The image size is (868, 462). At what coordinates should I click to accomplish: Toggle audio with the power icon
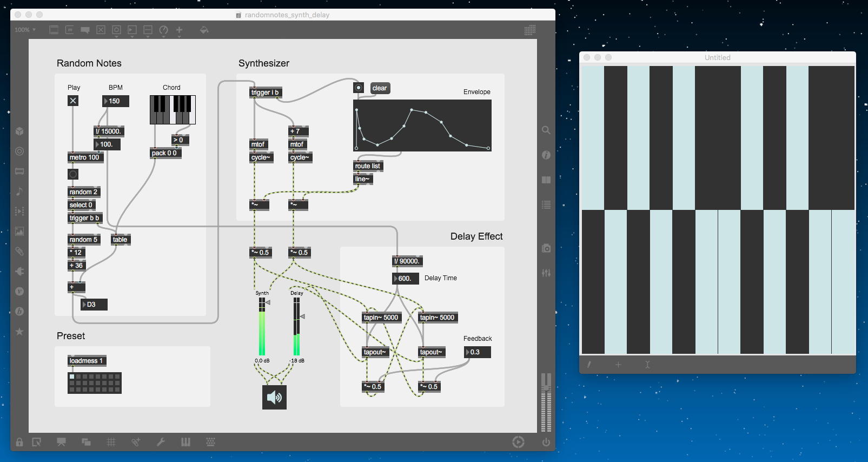[546, 442]
